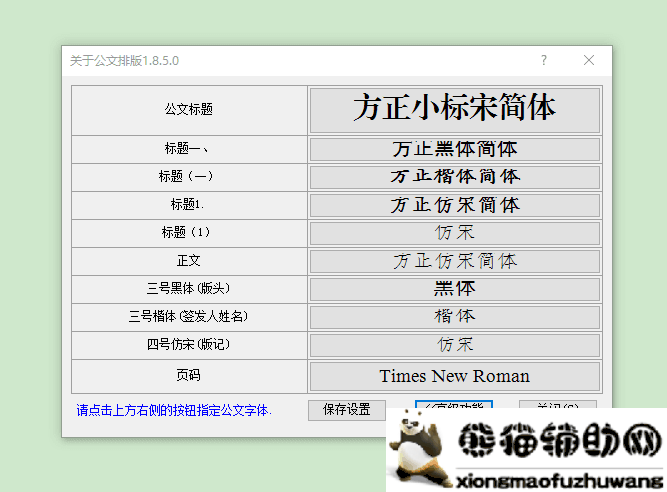Select the 方正仿宋简体 button for 标题1.

point(454,205)
